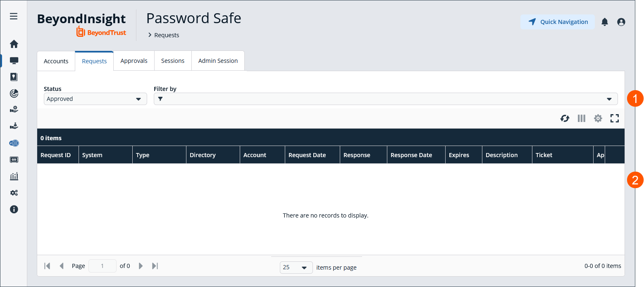The image size is (644, 287).
Task: Collapse the sidebar using the hamburger menu
Action: click(x=14, y=16)
